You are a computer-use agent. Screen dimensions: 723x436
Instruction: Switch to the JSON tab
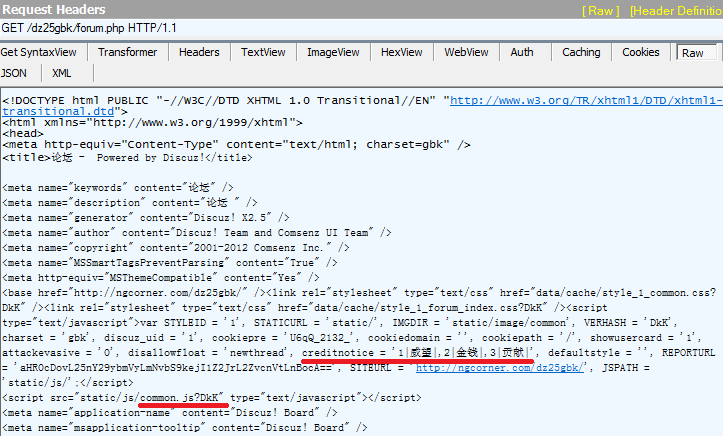pyautogui.click(x=14, y=73)
